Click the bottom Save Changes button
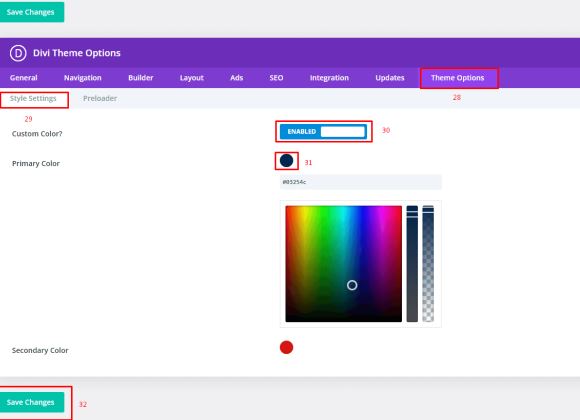Image resolution: width=580 pixels, height=420 pixels. (x=31, y=402)
